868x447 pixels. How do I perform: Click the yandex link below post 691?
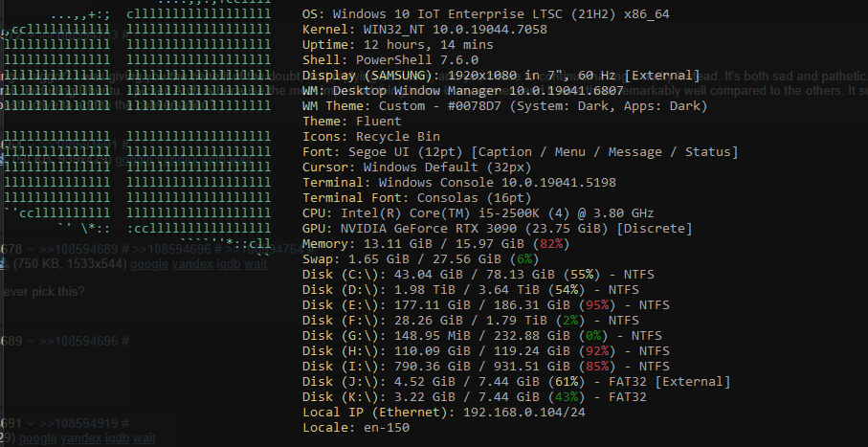pyautogui.click(x=80, y=438)
